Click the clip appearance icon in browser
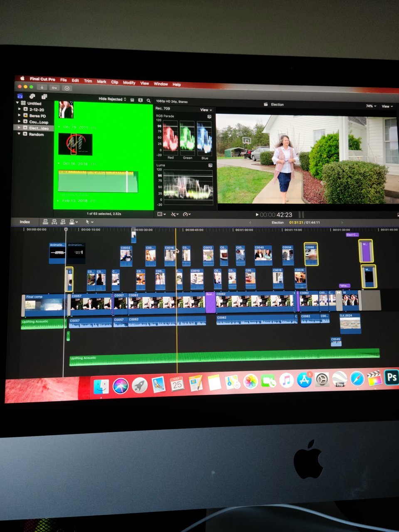The height and width of the screenshot is (532, 399). pos(132,100)
